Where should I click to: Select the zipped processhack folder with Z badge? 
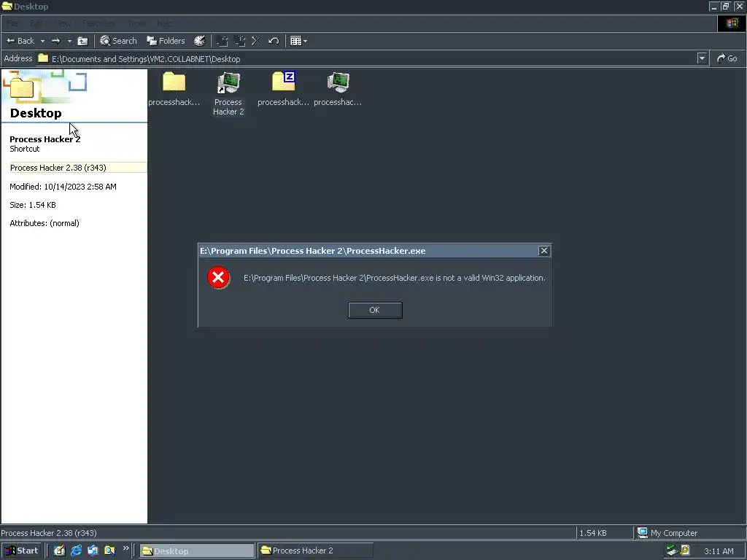(284, 82)
